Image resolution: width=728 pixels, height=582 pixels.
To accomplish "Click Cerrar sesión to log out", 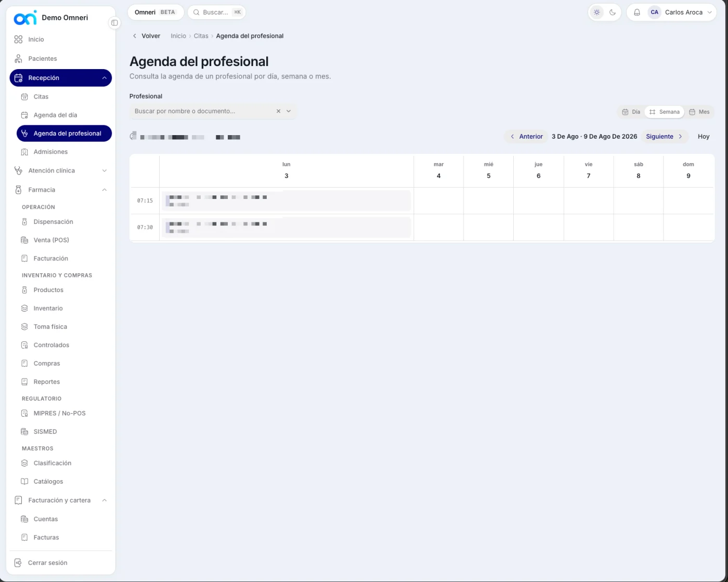I will pyautogui.click(x=61, y=563).
